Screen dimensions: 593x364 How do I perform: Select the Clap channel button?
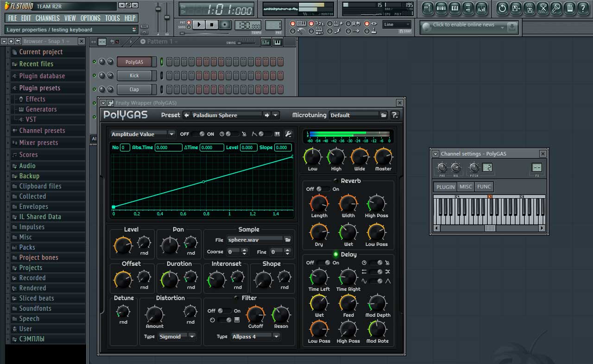click(134, 89)
